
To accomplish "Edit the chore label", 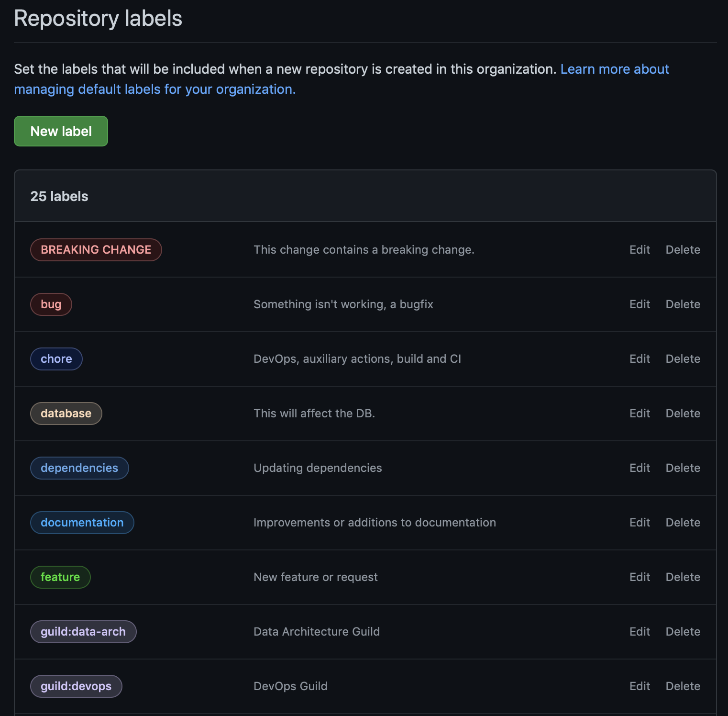I will [x=640, y=359].
